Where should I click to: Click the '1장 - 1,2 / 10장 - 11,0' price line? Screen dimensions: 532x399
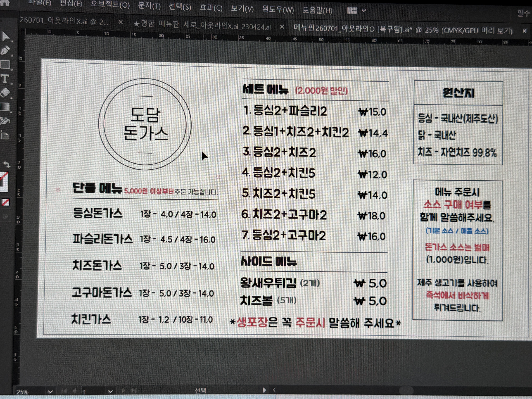coord(176,319)
